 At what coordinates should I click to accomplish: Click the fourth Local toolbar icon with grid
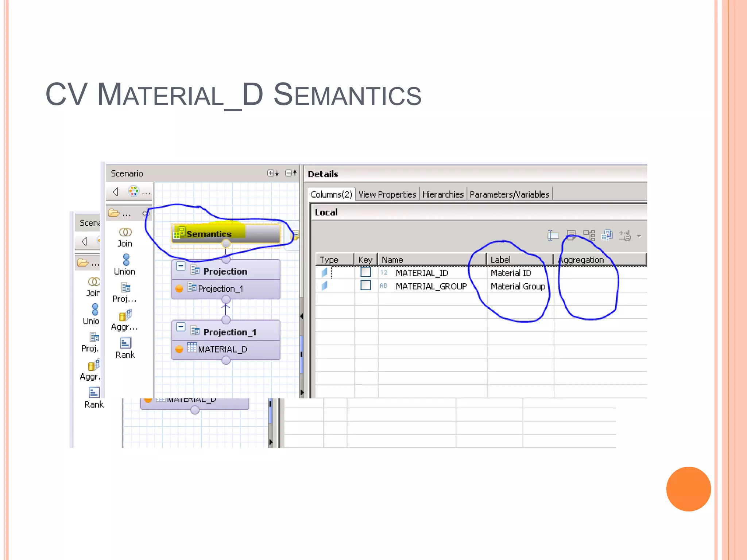point(607,235)
